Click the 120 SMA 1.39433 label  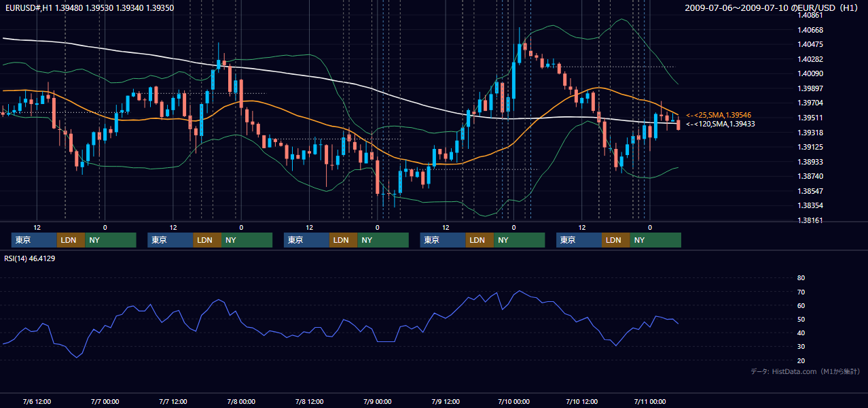(721, 124)
